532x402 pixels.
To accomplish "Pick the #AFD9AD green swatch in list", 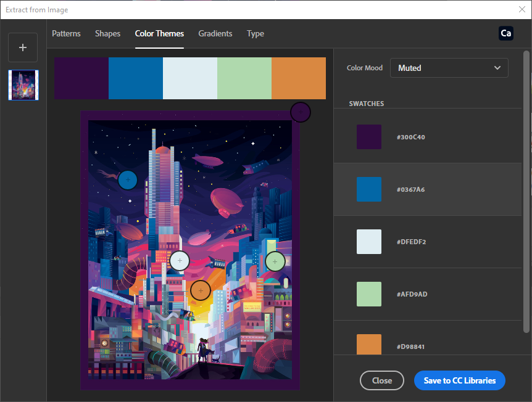I will click(369, 294).
